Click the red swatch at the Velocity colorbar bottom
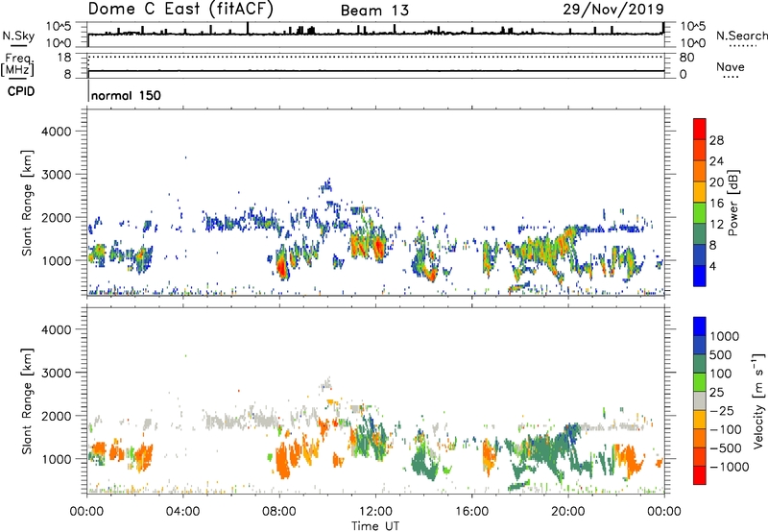768x532 pixels. [x=700, y=475]
